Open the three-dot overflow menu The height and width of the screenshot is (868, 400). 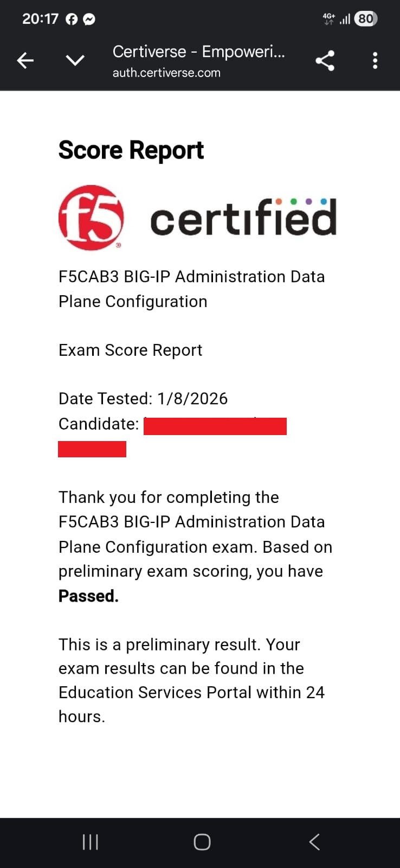(x=375, y=60)
